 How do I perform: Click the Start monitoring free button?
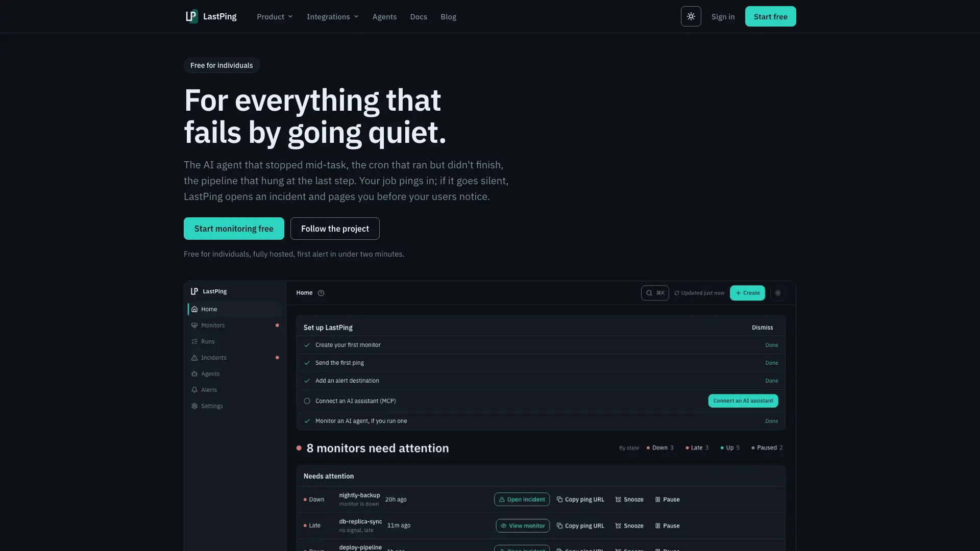(234, 229)
